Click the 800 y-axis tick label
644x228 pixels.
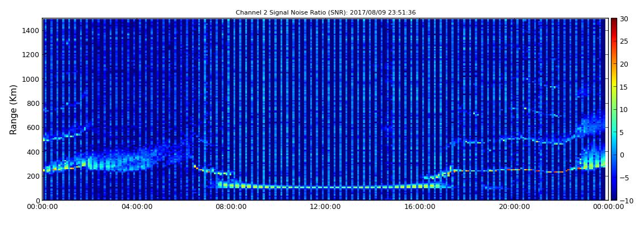click(32, 103)
